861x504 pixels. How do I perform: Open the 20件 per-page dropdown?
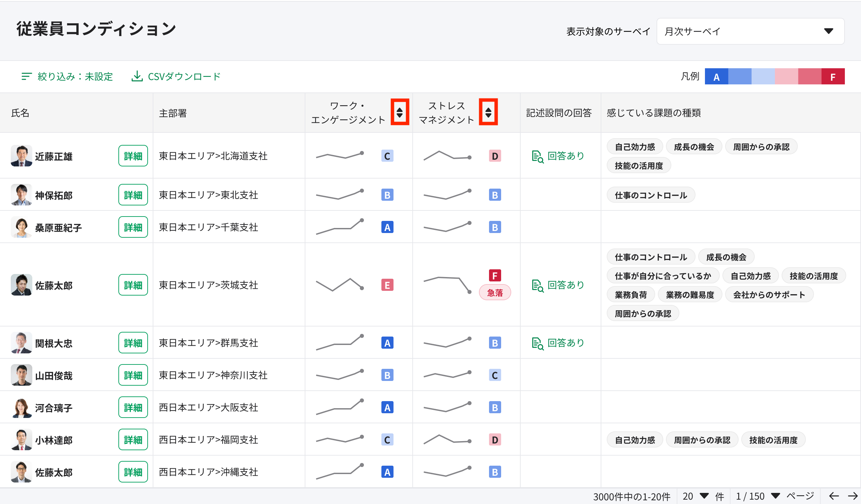696,496
